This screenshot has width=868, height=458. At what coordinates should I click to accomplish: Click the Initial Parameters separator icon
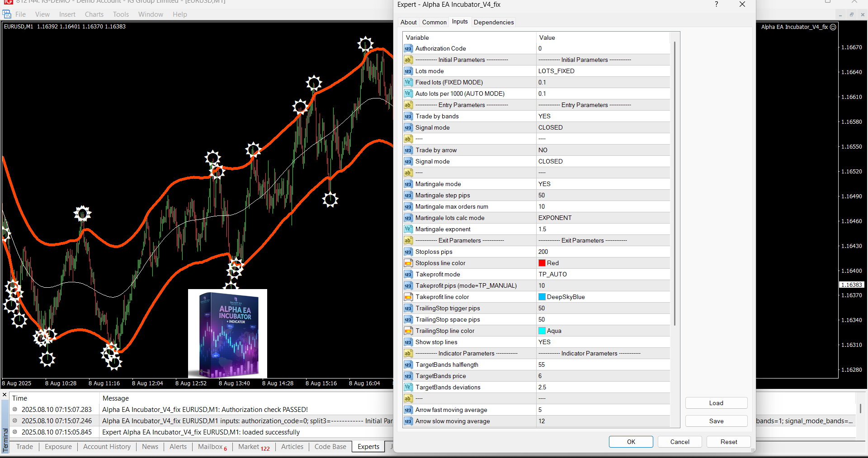tap(408, 60)
